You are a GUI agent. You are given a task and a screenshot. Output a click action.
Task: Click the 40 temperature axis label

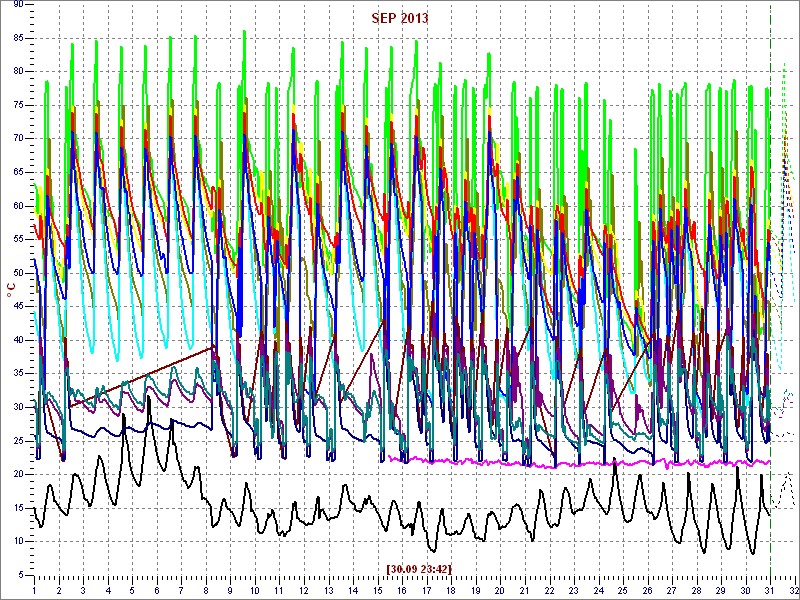(18, 340)
